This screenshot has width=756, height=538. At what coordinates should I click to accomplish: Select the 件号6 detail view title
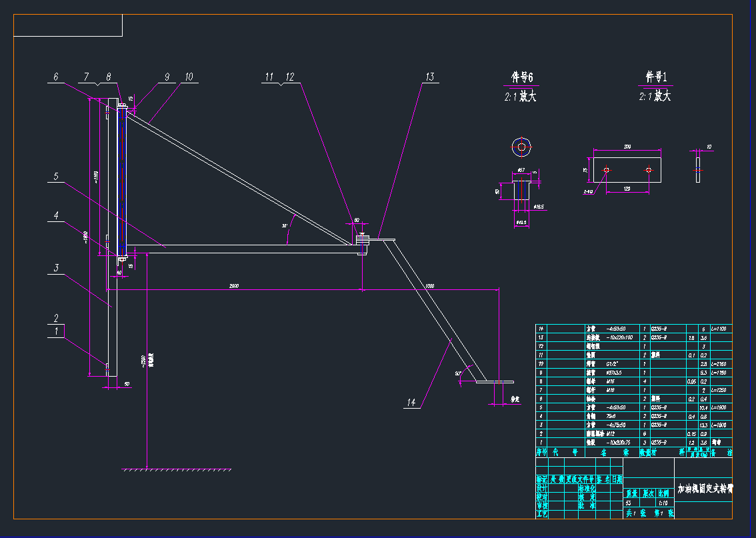[521, 78]
